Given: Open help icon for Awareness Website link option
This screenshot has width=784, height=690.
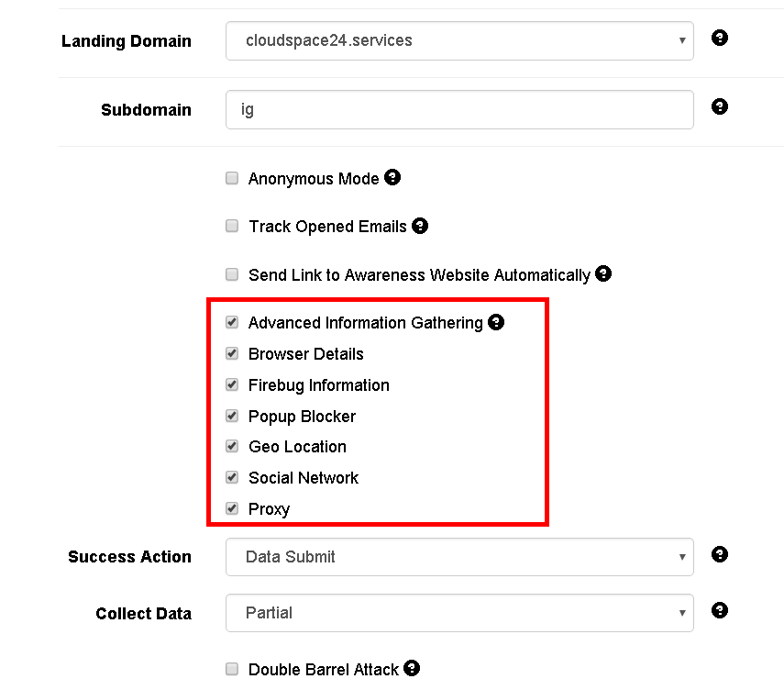Looking at the screenshot, I should 603,273.
